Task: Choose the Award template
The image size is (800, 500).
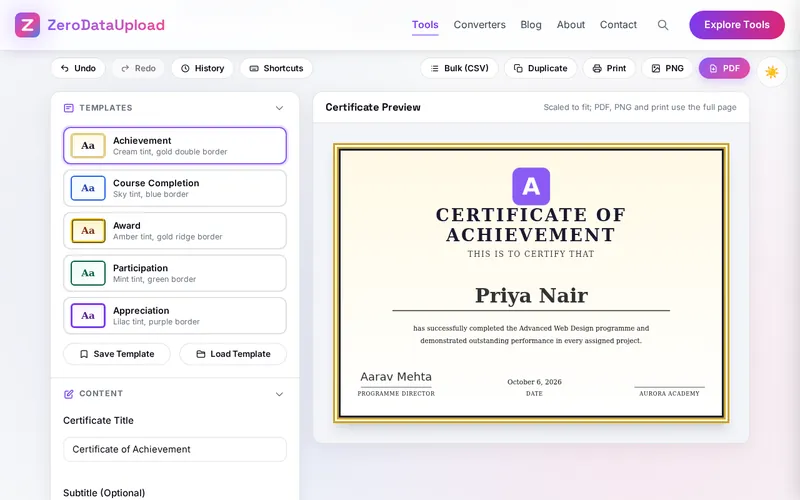Action: 175,231
